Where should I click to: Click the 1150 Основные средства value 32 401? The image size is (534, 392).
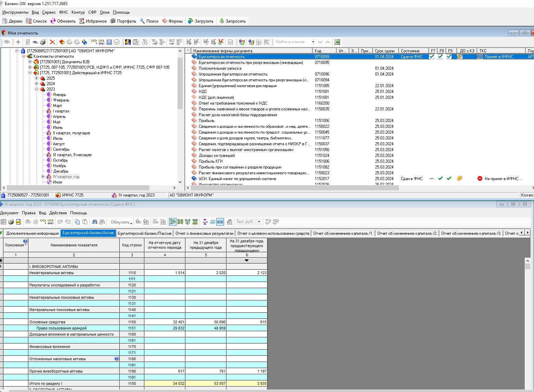click(x=165, y=322)
